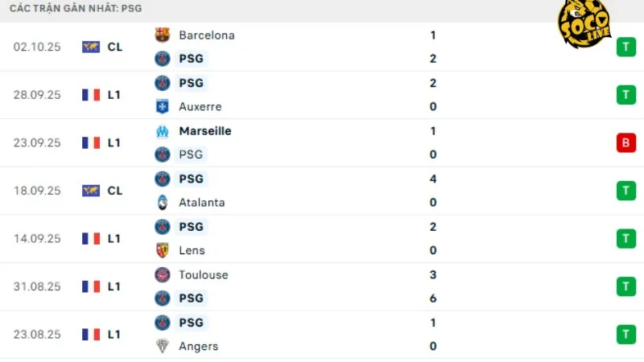This screenshot has width=644, height=362.
Task: Click the Angers club crest icon
Action: (x=163, y=347)
